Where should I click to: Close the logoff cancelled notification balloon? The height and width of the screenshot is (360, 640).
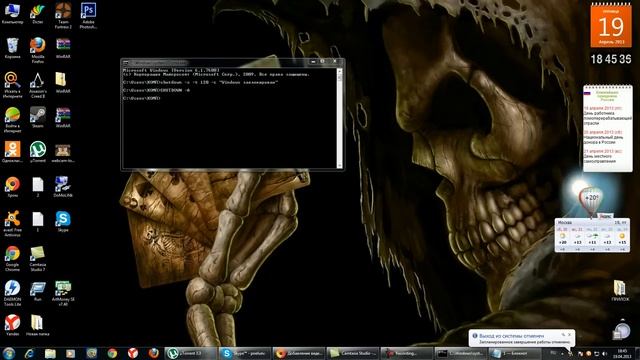[570, 335]
